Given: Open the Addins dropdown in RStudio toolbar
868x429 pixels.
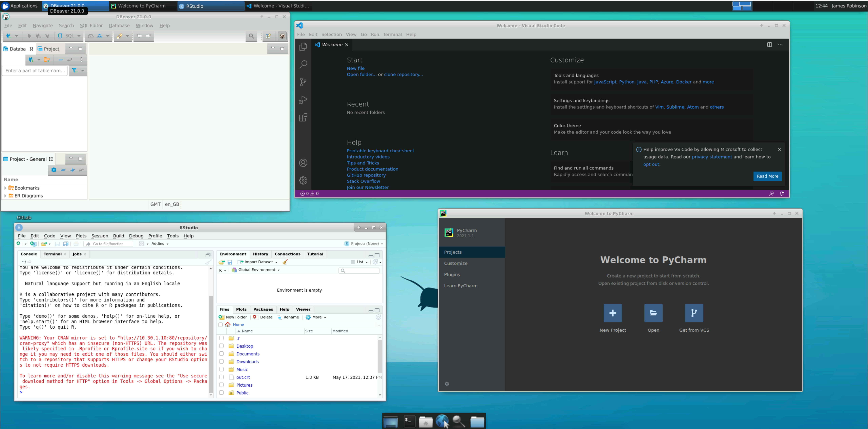Looking at the screenshot, I should 160,244.
